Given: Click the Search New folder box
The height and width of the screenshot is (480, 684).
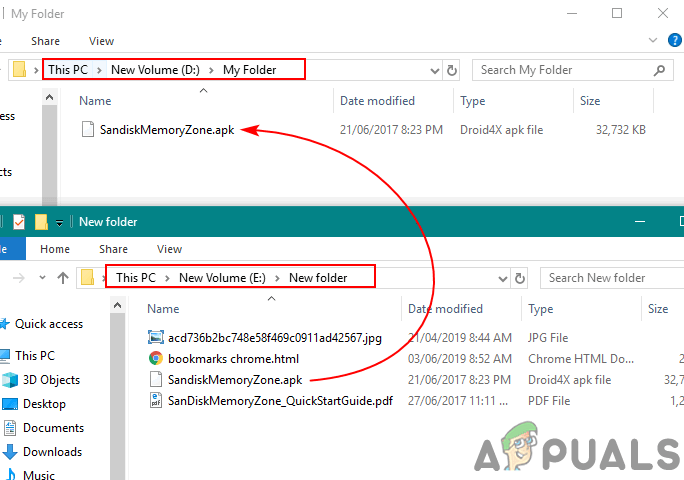Looking at the screenshot, I should pyautogui.click(x=612, y=278).
